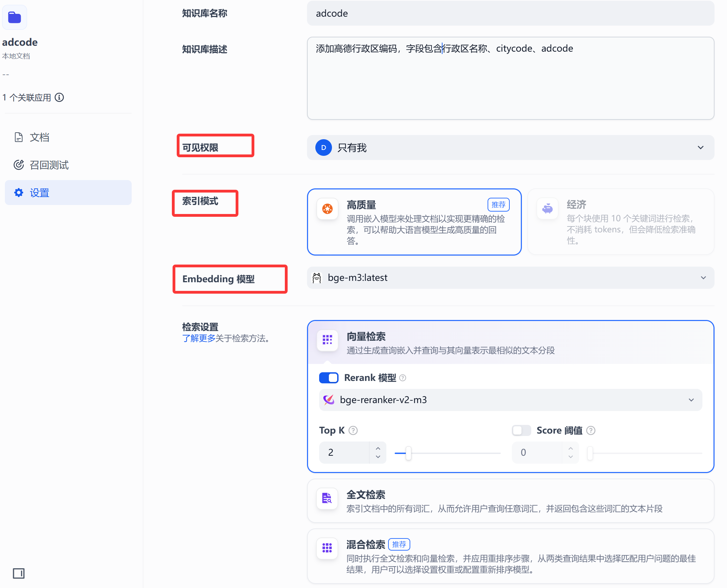This screenshot has height=588, width=727.
Task: Click the info icon beside 个关联应用
Action: 59,98
